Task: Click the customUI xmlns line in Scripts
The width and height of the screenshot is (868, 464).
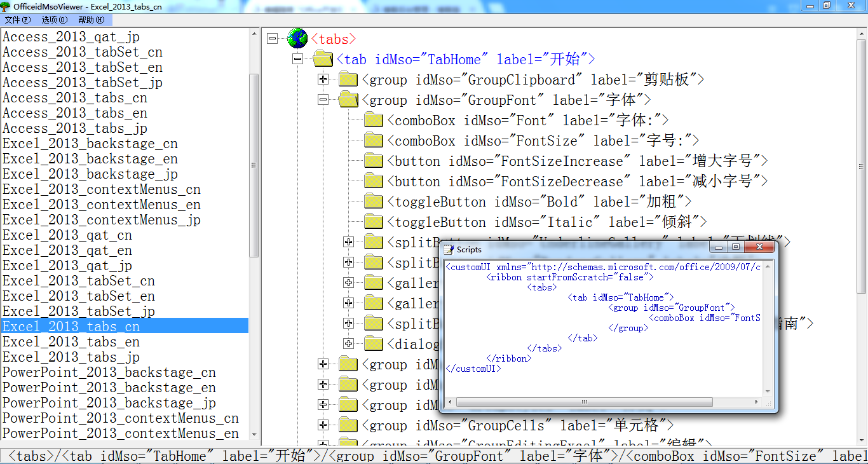Action: [603, 267]
